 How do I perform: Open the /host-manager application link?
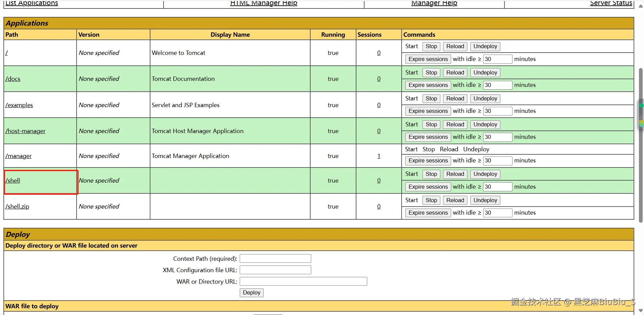point(25,131)
